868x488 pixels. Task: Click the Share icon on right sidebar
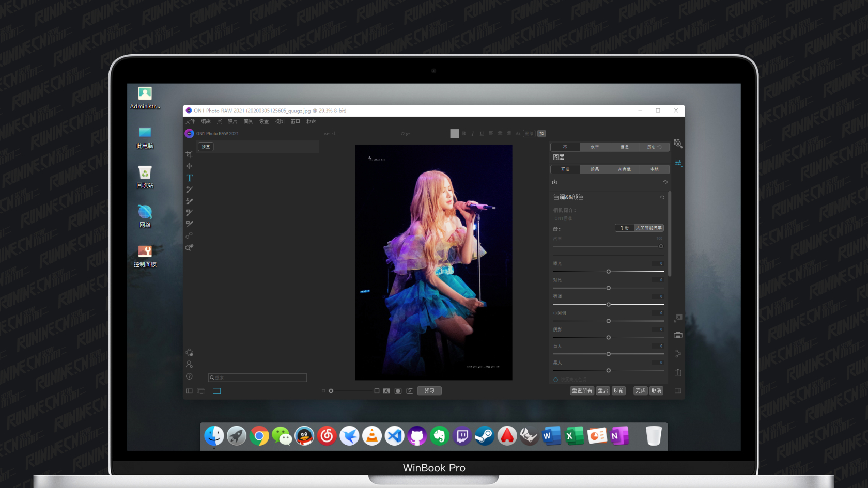tap(678, 354)
